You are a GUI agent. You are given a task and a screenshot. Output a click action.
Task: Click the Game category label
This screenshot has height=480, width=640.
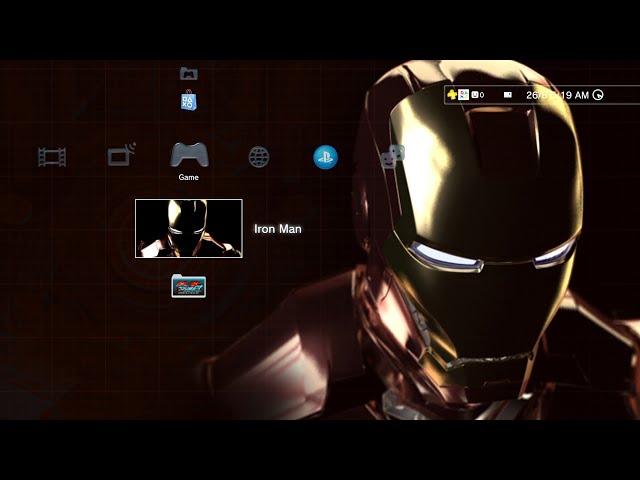pyautogui.click(x=189, y=177)
